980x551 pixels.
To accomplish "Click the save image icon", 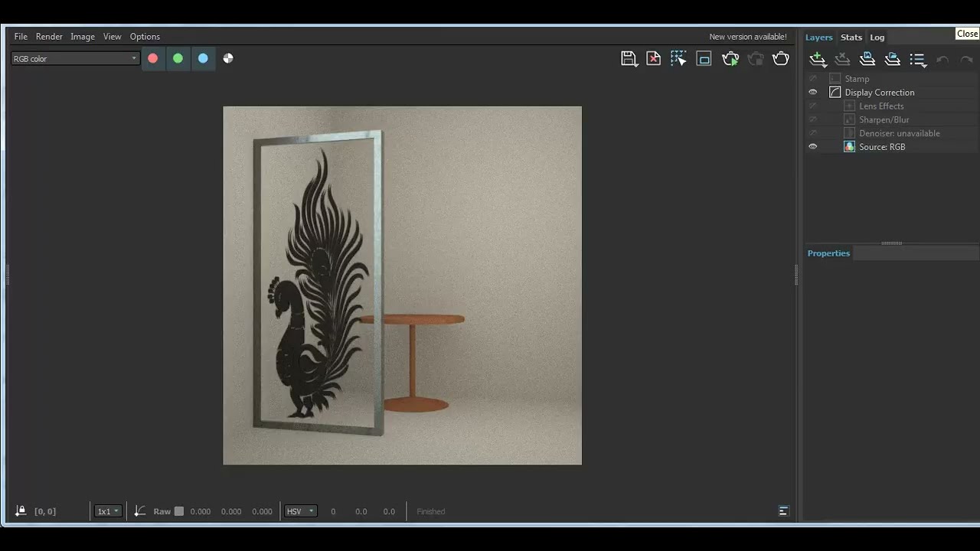I will [x=629, y=59].
